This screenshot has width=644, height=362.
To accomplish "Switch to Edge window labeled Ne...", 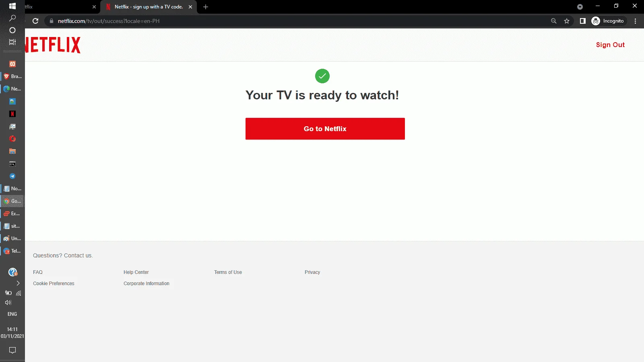I will point(12,89).
